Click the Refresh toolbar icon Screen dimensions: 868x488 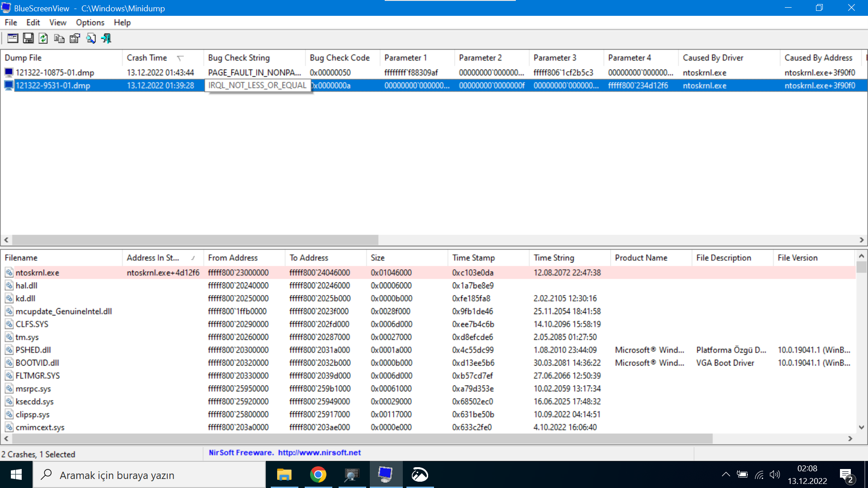(43, 38)
